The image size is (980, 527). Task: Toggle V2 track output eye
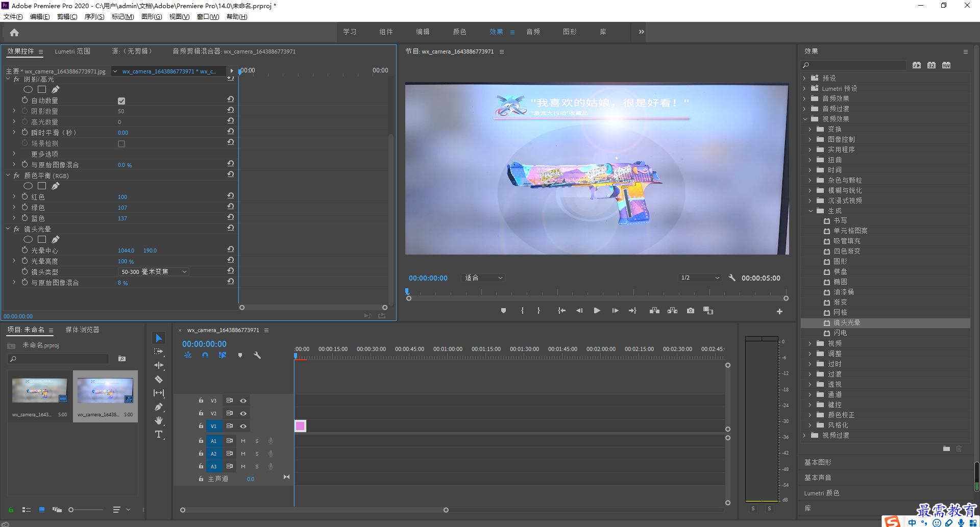tap(243, 413)
